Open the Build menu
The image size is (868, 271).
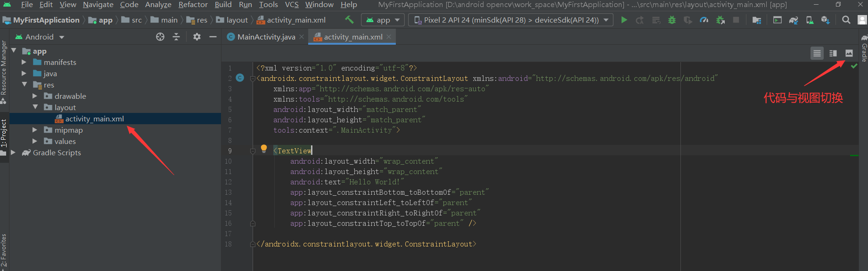click(x=223, y=5)
